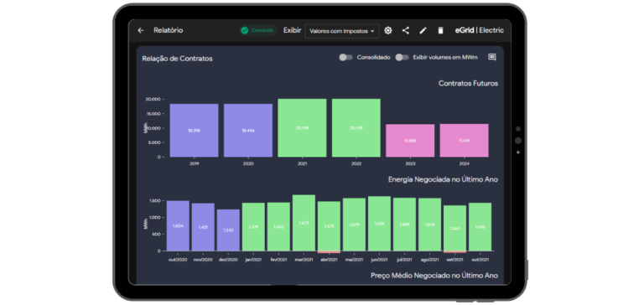The image size is (644, 305).
Task: Enable Exibir volumes em MWm switch
Action: coord(402,58)
